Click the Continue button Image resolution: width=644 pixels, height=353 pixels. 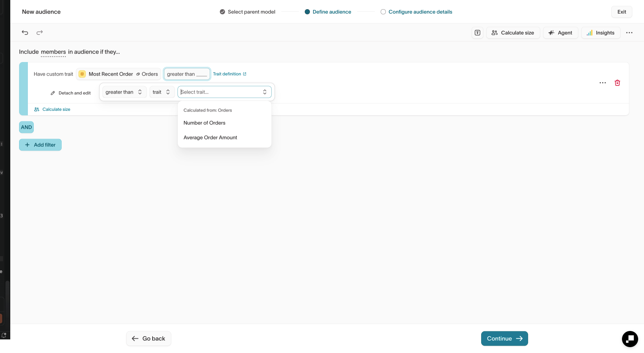point(504,339)
